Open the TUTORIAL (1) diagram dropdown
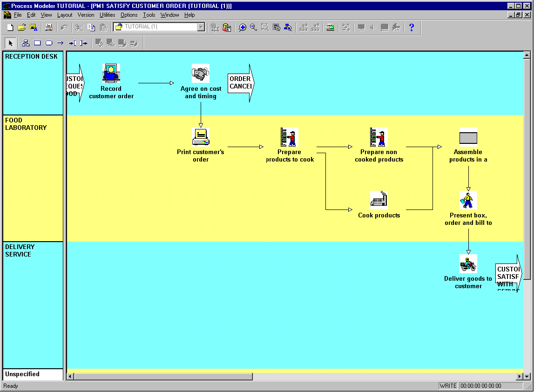The image size is (534, 392). tap(201, 27)
